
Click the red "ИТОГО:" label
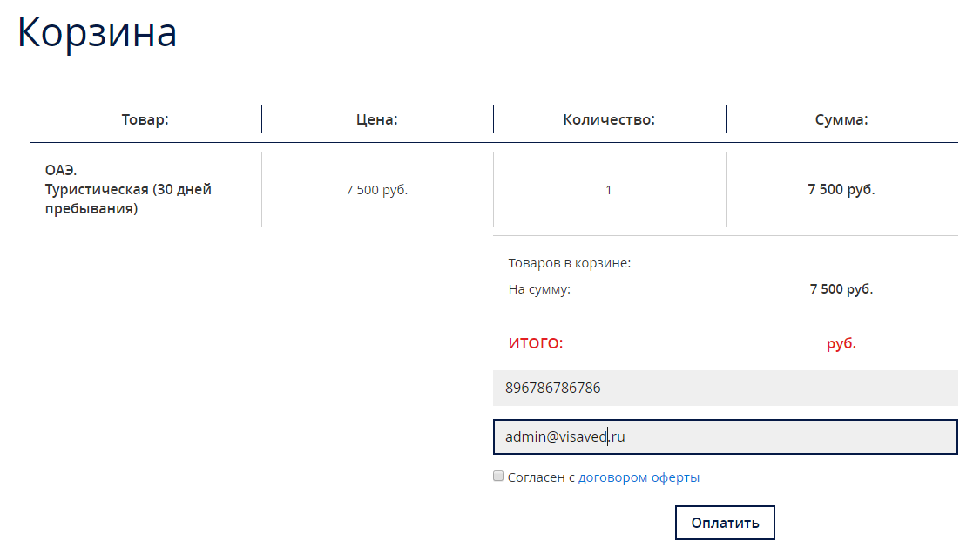coord(536,344)
